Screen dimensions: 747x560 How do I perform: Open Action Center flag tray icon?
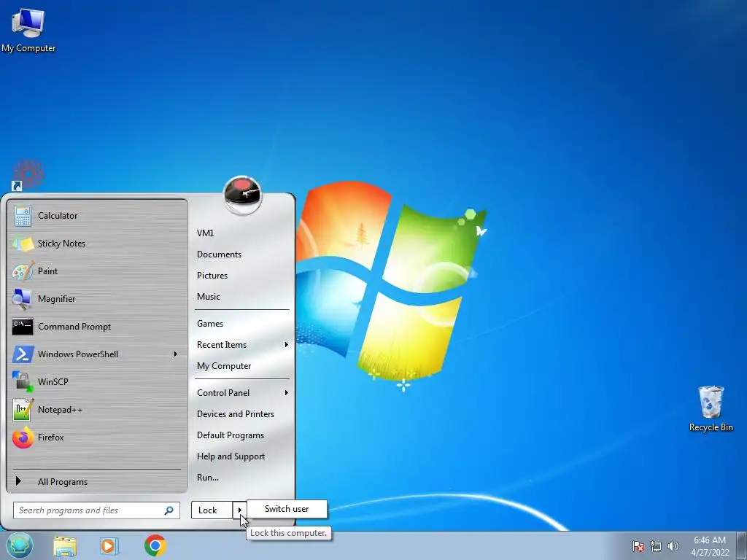pos(638,546)
